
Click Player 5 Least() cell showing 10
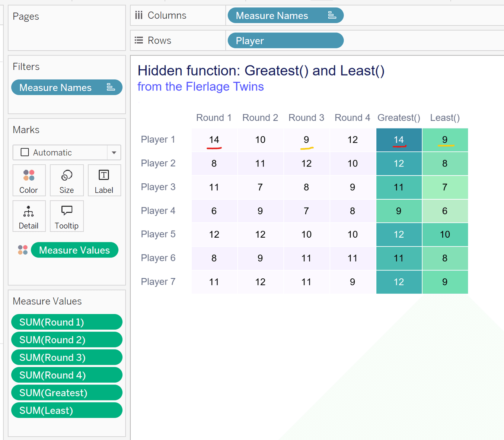445,234
